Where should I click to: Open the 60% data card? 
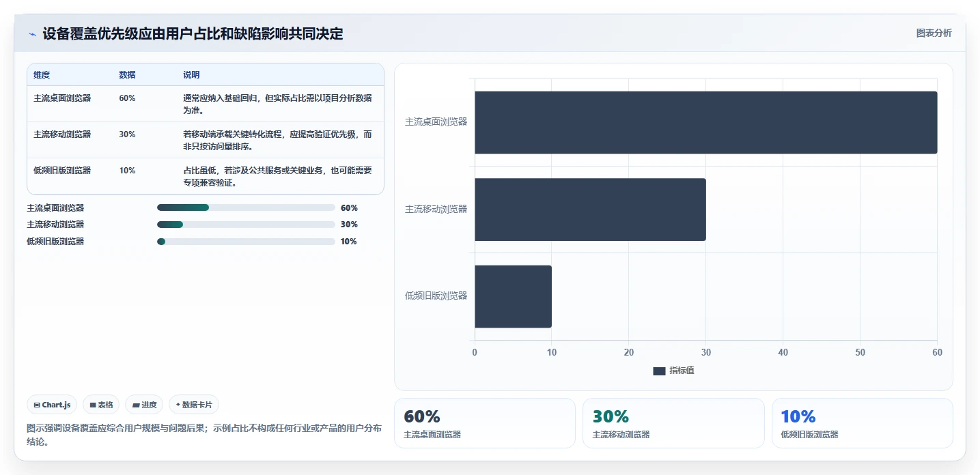click(485, 423)
